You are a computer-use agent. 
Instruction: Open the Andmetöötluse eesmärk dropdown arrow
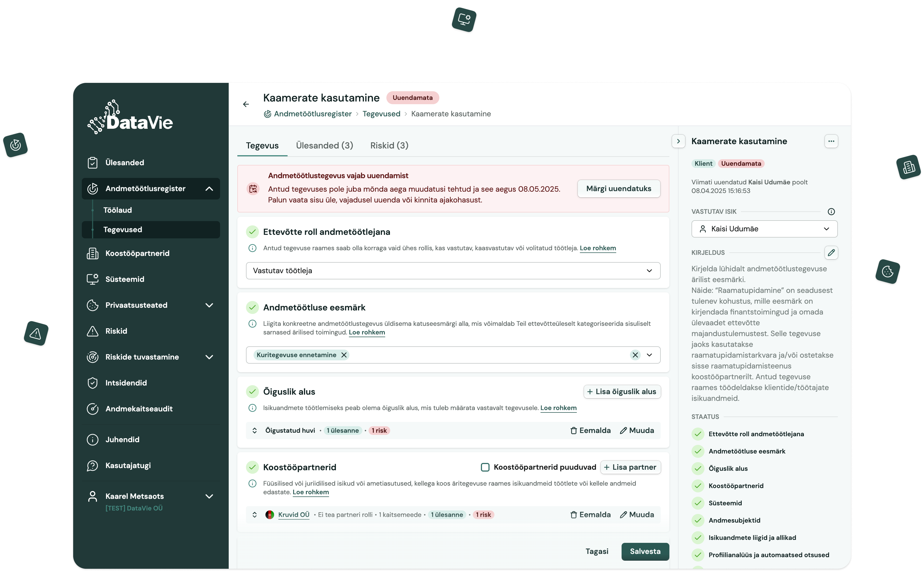coord(649,355)
